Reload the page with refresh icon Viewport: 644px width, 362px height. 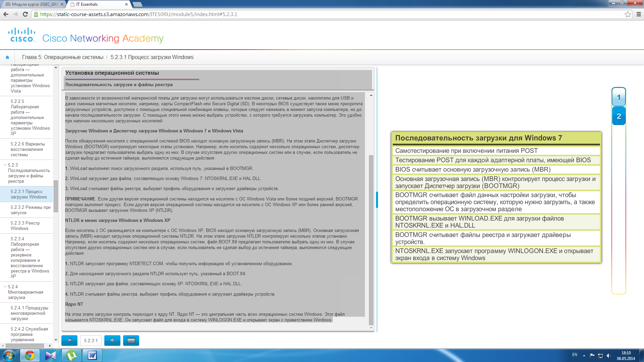point(25,14)
